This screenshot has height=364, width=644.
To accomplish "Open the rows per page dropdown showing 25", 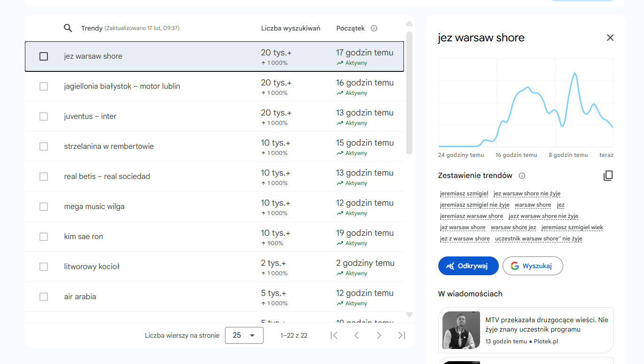I will coord(244,335).
